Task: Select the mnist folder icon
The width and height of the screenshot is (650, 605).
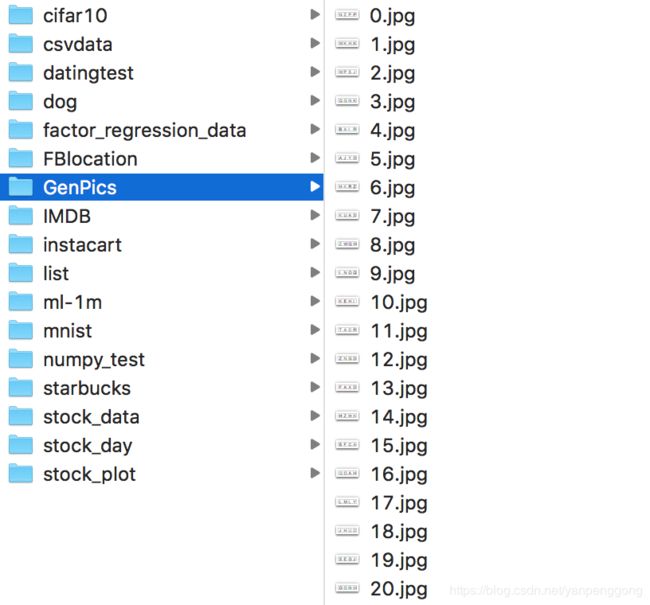Action: 20,330
